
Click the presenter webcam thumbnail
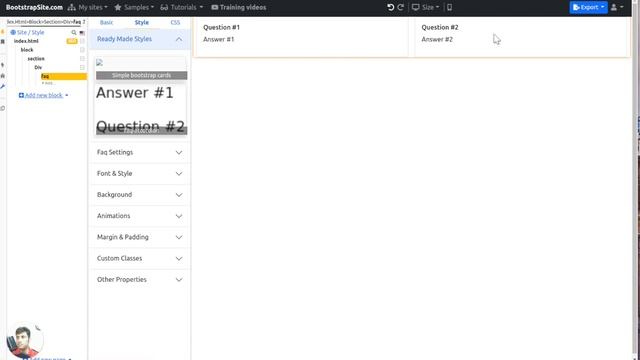24,340
